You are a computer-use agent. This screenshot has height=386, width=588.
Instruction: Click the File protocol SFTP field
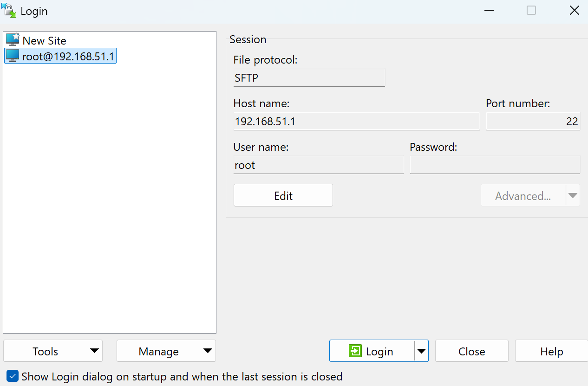[309, 78]
